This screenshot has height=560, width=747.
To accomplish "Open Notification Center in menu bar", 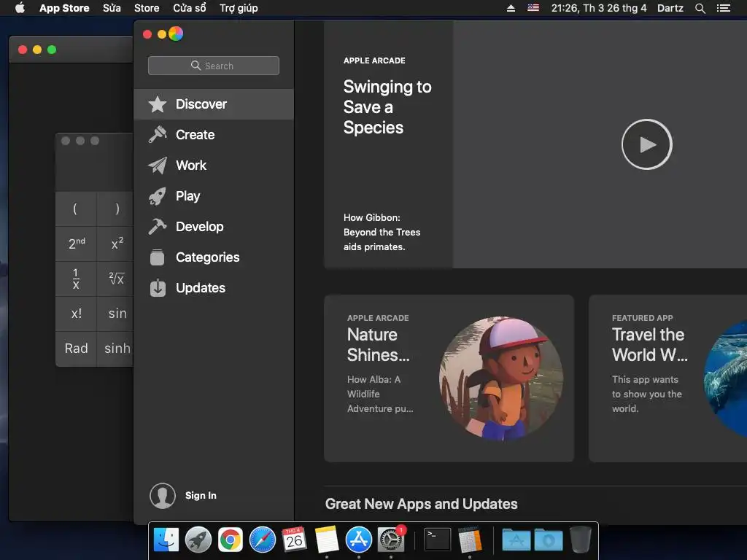I will coord(723,8).
